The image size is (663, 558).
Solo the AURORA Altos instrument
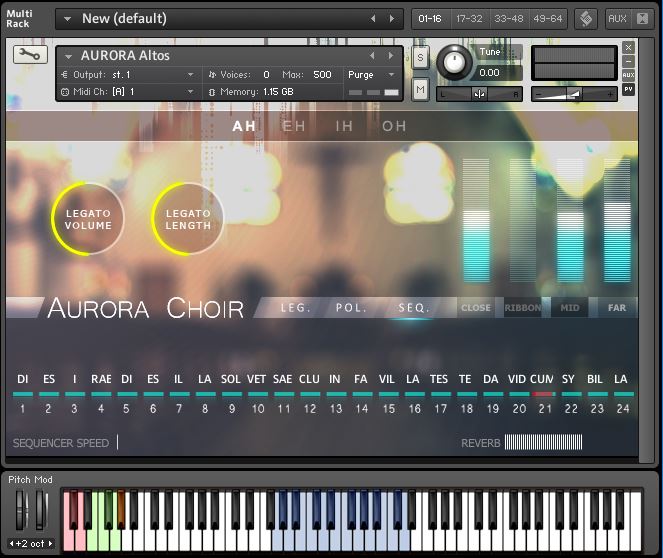[x=420, y=58]
